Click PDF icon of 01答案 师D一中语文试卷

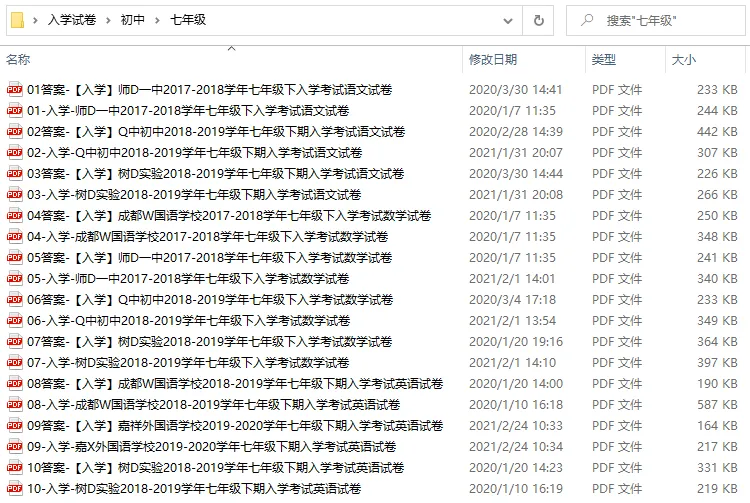(x=14, y=89)
